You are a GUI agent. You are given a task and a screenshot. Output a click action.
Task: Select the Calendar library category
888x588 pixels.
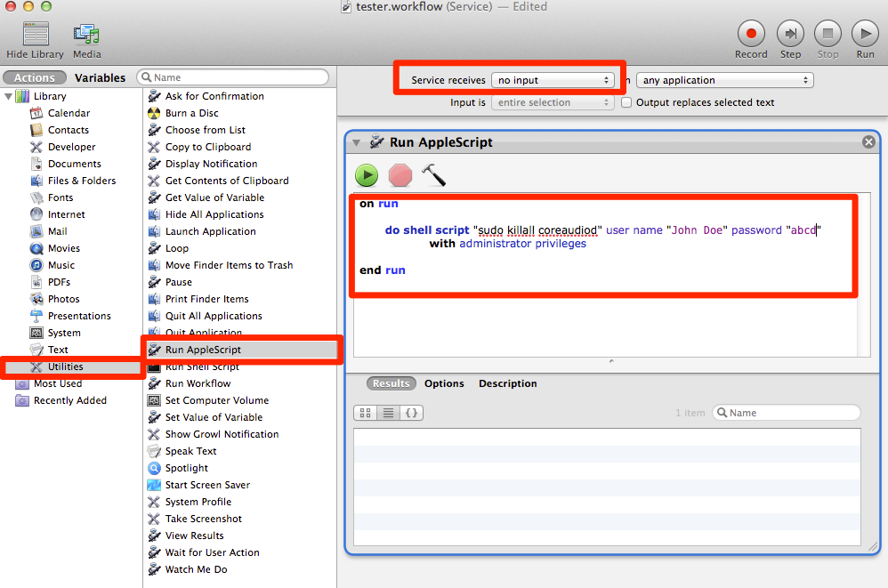69,113
